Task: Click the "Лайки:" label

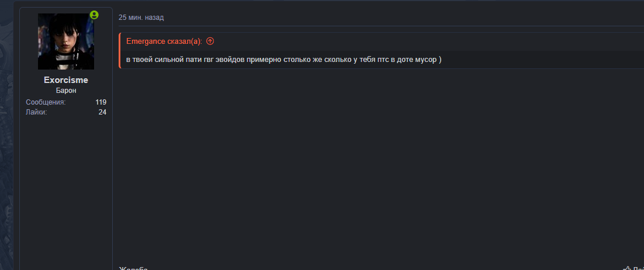Action: [x=36, y=112]
